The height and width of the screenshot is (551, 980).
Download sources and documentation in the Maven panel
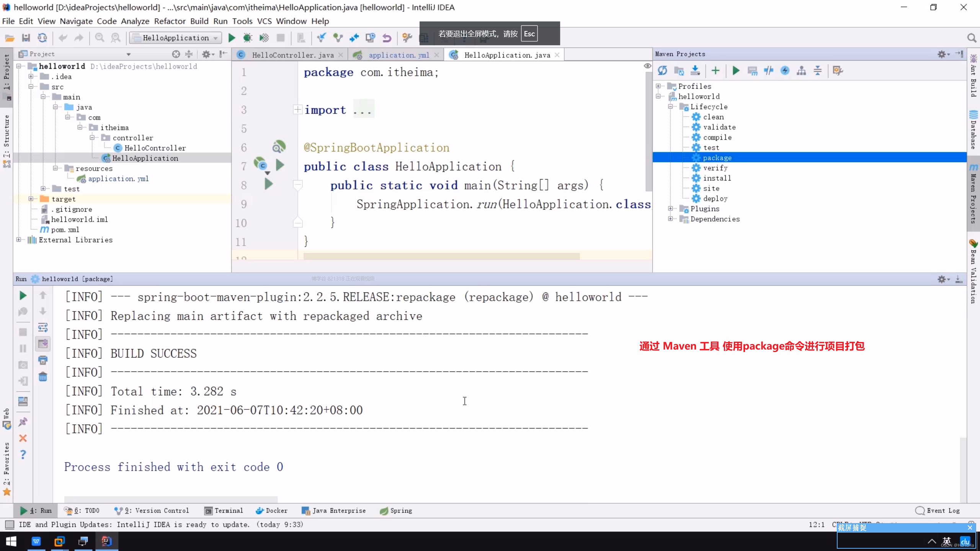(x=695, y=70)
